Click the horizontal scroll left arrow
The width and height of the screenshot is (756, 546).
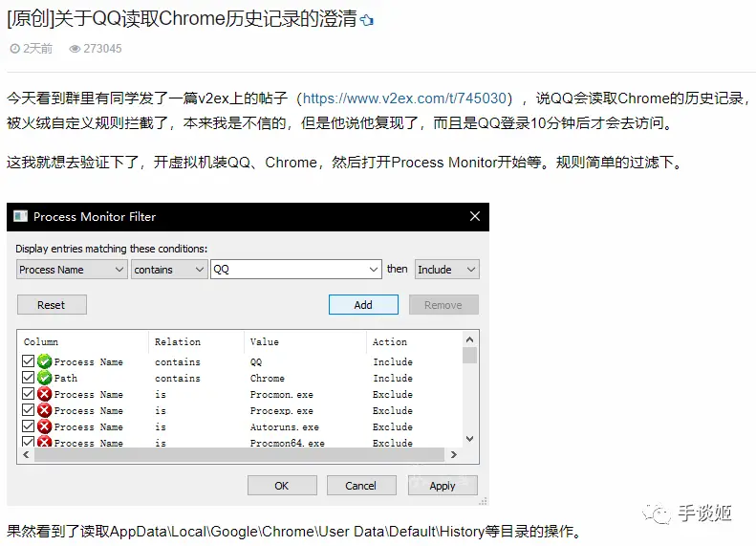(26, 454)
